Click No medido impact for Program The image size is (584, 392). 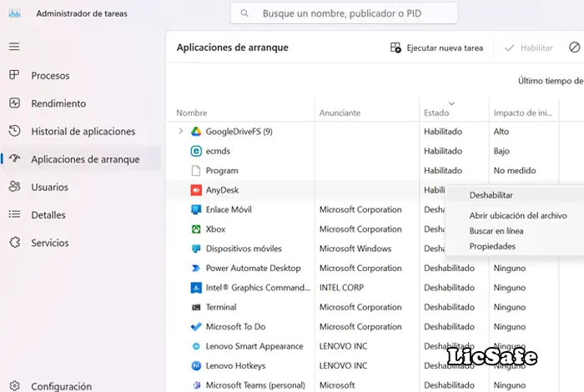tap(515, 170)
